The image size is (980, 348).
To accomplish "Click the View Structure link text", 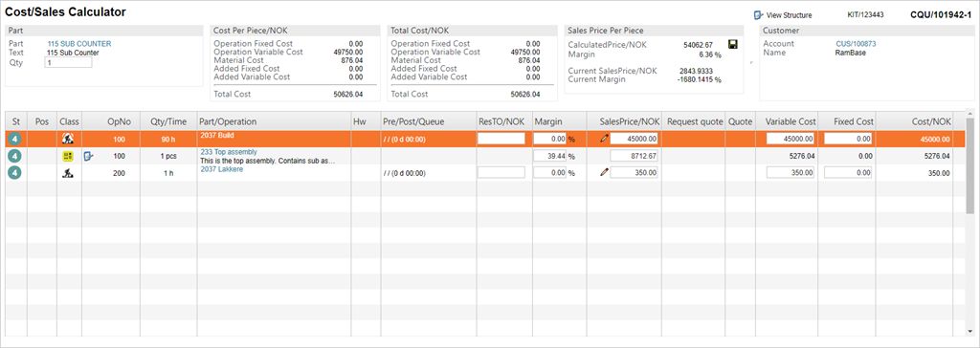I will (789, 15).
